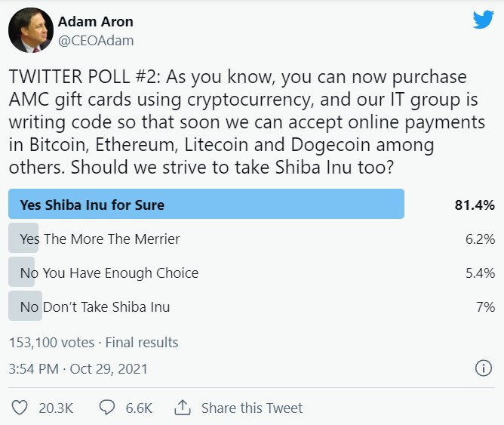Like the tweet with the heart icon
Image resolution: width=504 pixels, height=425 pixels.
19,408
